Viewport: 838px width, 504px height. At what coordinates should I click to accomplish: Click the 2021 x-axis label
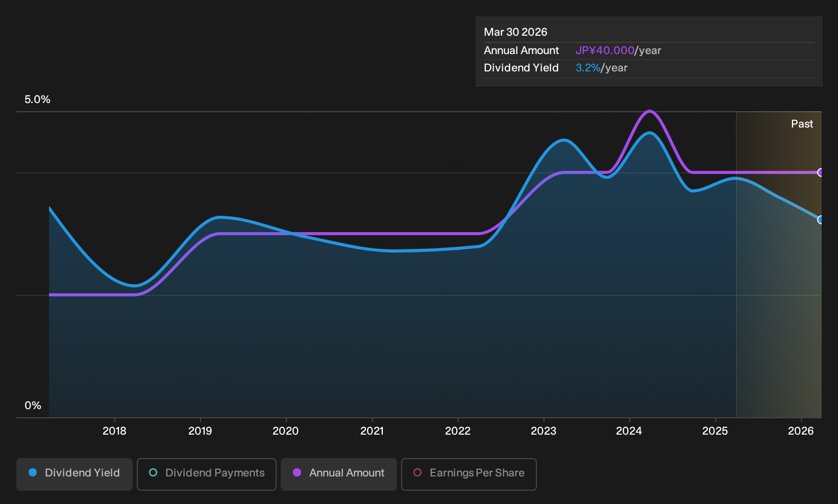pos(372,431)
